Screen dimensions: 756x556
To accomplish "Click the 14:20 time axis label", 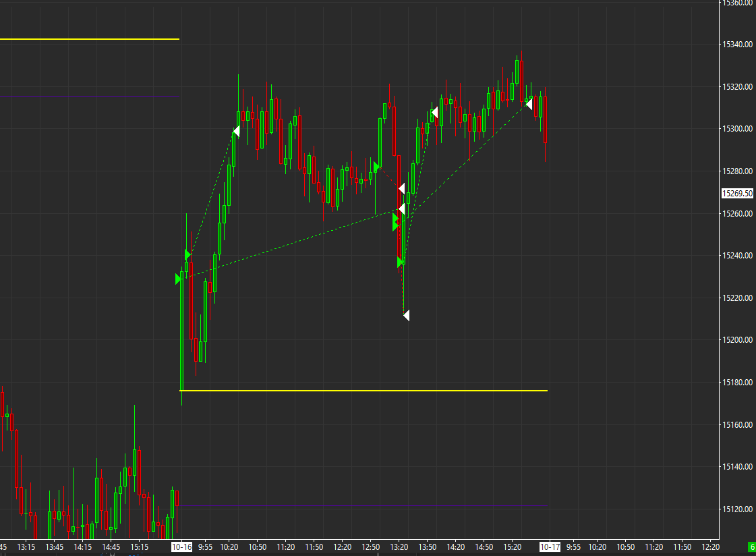I will (456, 547).
